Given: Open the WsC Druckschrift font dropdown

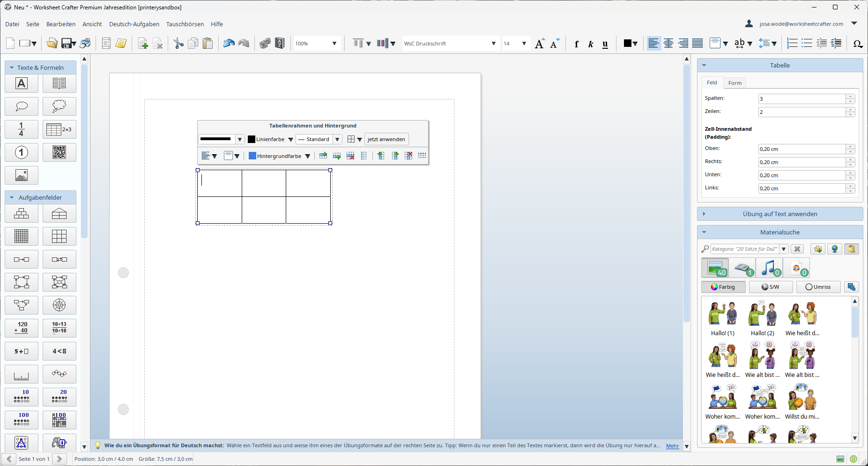Looking at the screenshot, I should pos(493,44).
